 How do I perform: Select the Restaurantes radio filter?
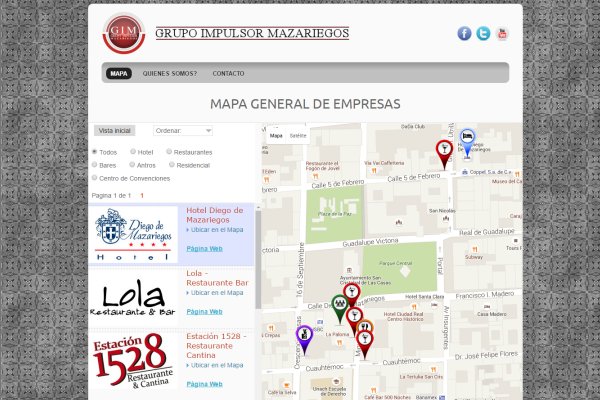[170, 152]
